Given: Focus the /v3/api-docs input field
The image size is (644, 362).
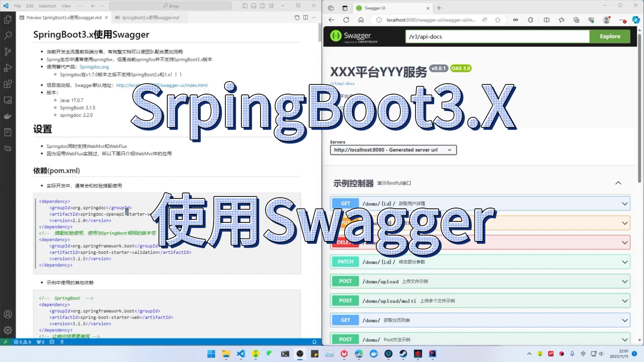Looking at the screenshot, I should pyautogui.click(x=497, y=36).
